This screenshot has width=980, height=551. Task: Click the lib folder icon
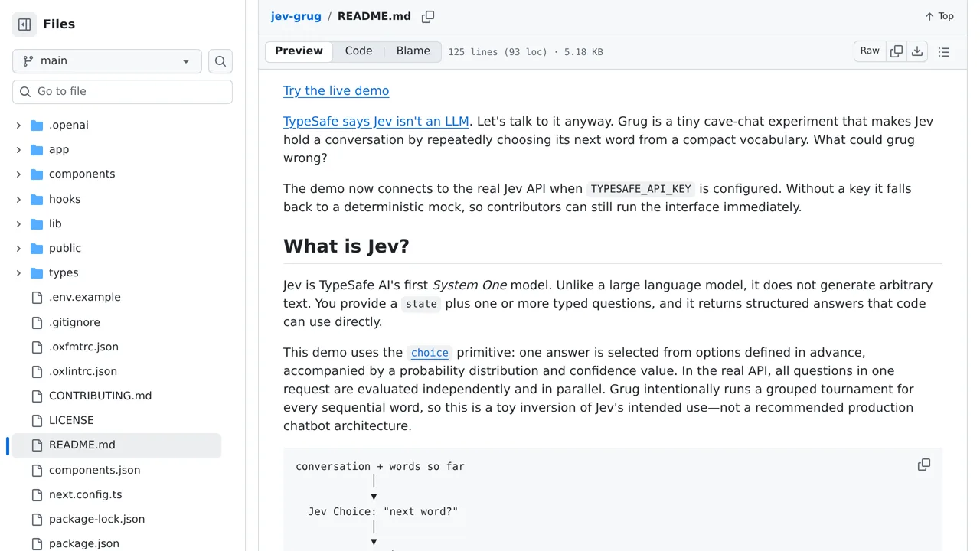(x=37, y=223)
